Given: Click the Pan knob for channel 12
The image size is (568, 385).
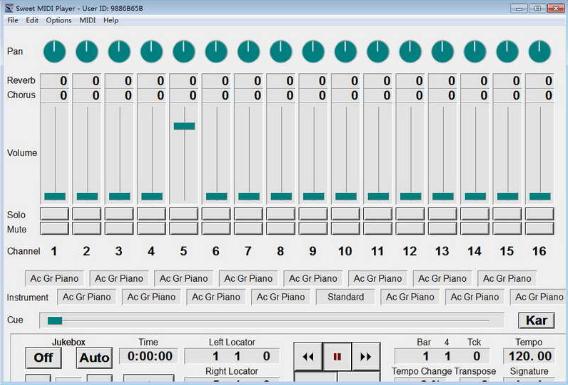Looking at the screenshot, I should tap(410, 51).
